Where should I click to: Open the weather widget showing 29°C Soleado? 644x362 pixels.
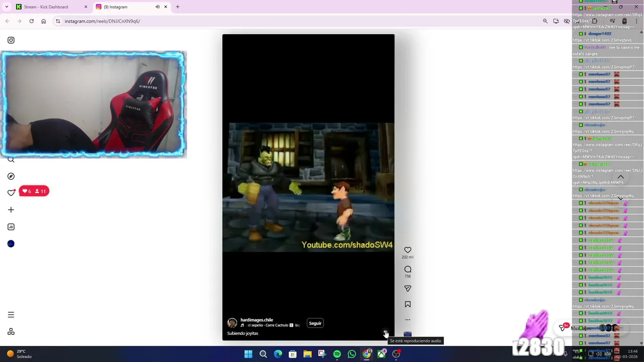[18, 354]
